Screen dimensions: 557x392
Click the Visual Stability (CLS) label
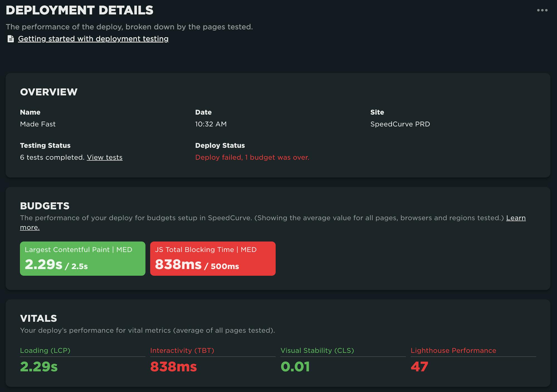(317, 350)
